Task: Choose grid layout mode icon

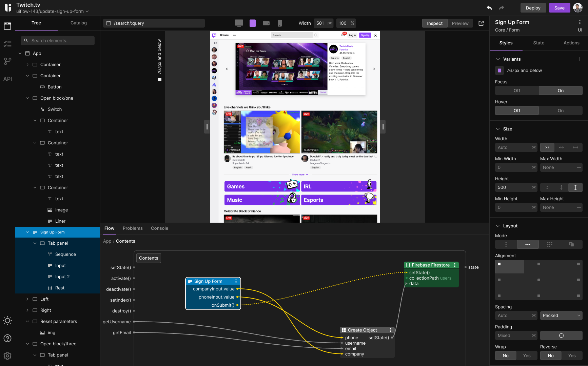Action: [550, 244]
